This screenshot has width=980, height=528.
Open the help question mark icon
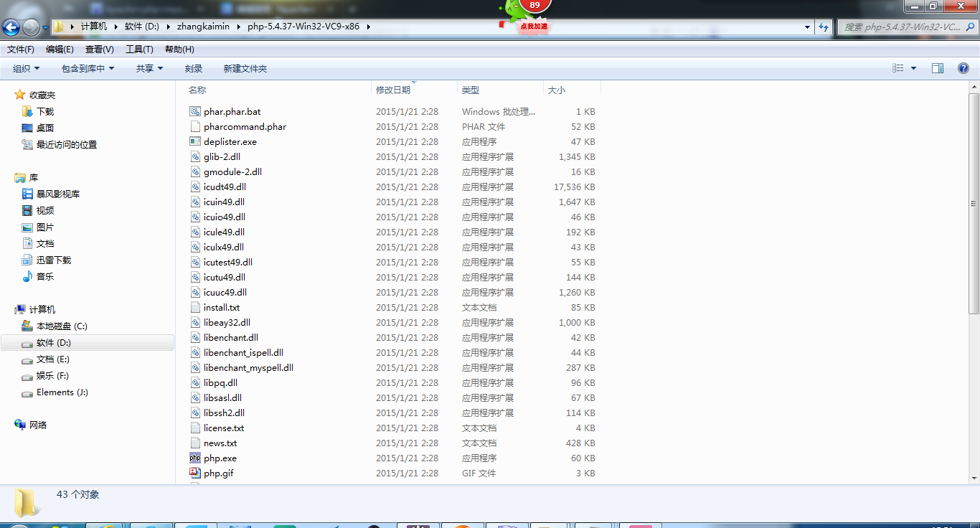click(x=963, y=68)
